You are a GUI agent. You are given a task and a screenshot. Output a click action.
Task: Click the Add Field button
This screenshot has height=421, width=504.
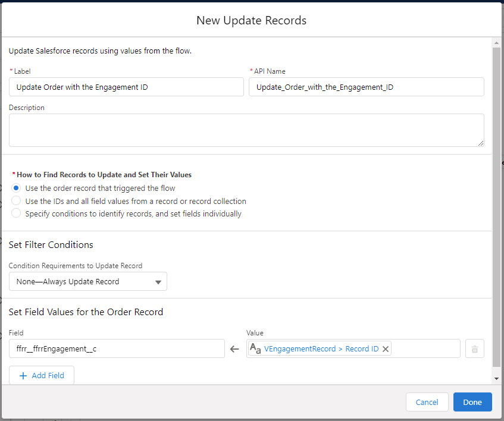[42, 376]
